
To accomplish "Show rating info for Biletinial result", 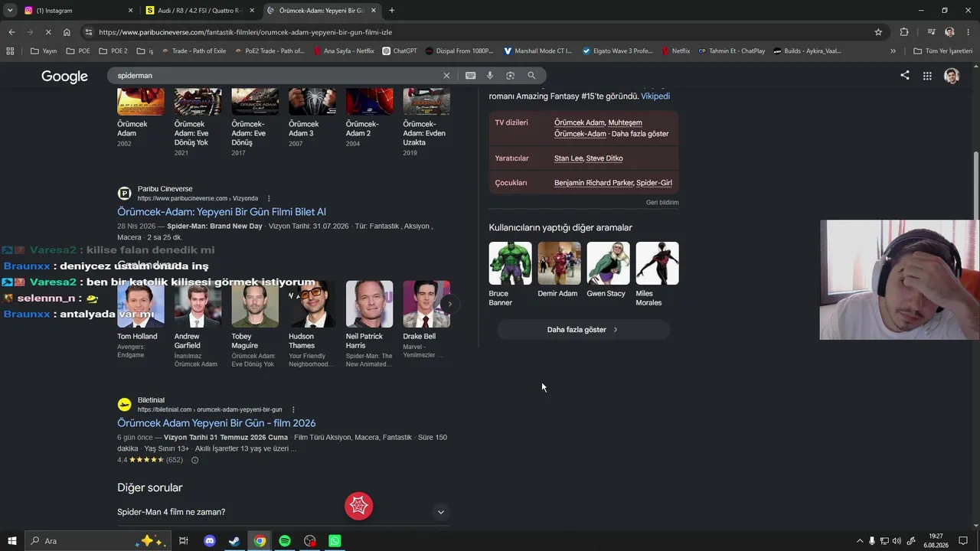I will [x=194, y=460].
